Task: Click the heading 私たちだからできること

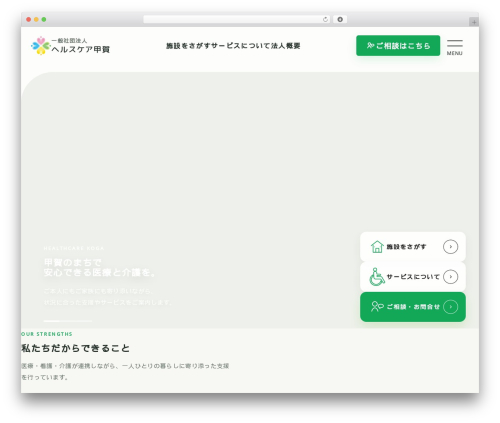Action: click(x=75, y=348)
